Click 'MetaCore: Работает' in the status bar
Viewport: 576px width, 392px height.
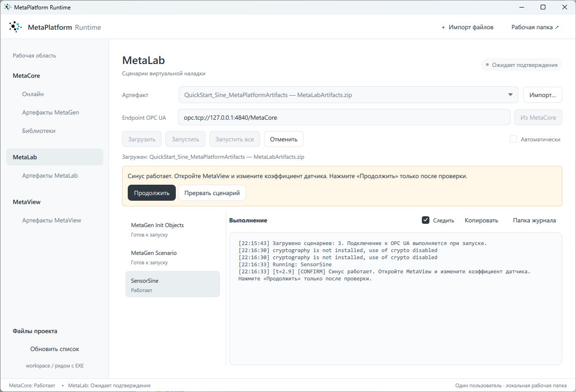pos(32,385)
